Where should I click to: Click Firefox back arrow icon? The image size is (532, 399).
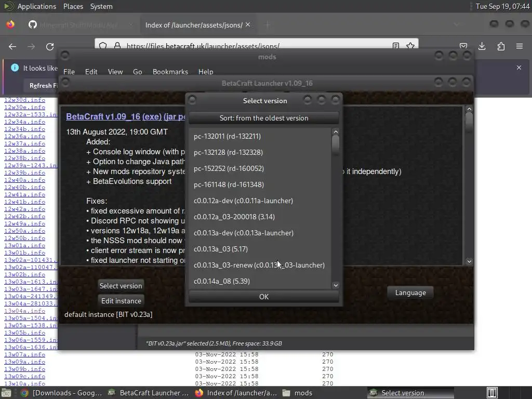pyautogui.click(x=12, y=46)
